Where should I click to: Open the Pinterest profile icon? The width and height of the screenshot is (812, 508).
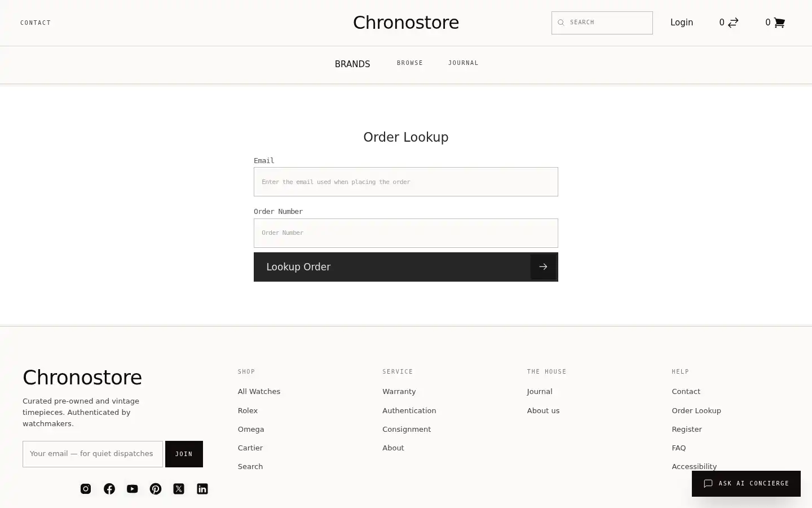coord(156,489)
